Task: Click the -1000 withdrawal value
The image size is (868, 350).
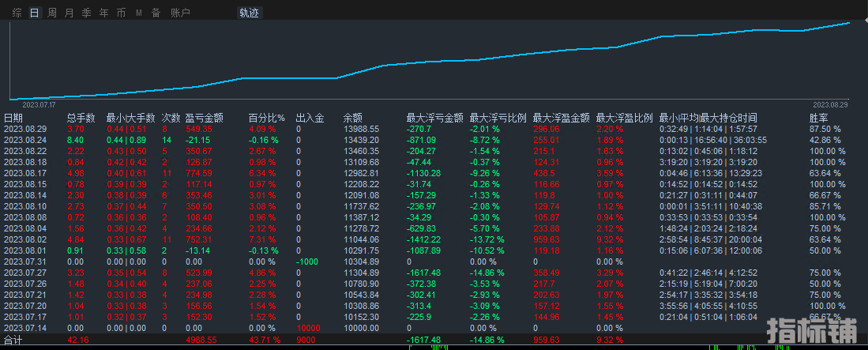Action: (x=307, y=262)
